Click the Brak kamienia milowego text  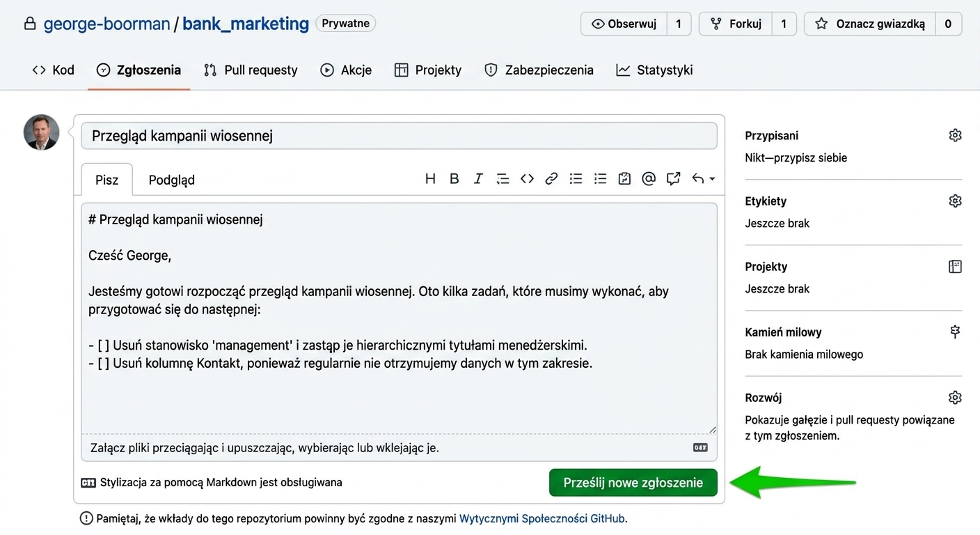(804, 354)
